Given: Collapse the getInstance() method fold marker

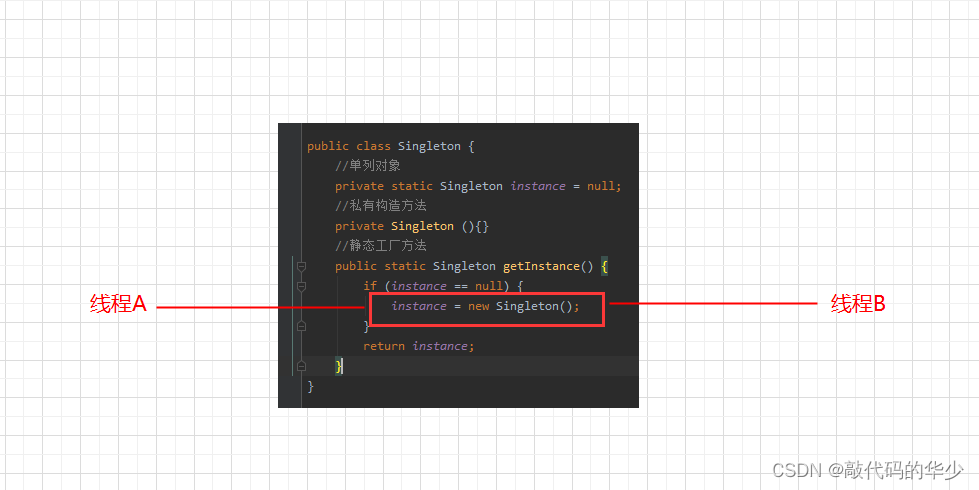Looking at the screenshot, I should [302, 267].
